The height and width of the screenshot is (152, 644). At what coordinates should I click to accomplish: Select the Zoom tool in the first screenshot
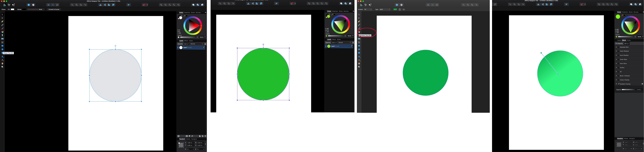[3, 67]
